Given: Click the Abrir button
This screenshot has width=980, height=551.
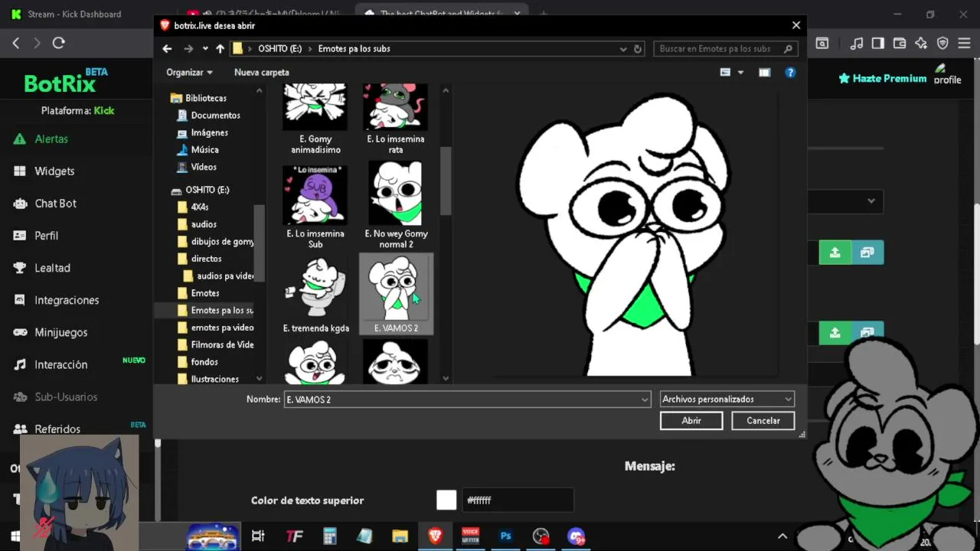Looking at the screenshot, I should (691, 420).
